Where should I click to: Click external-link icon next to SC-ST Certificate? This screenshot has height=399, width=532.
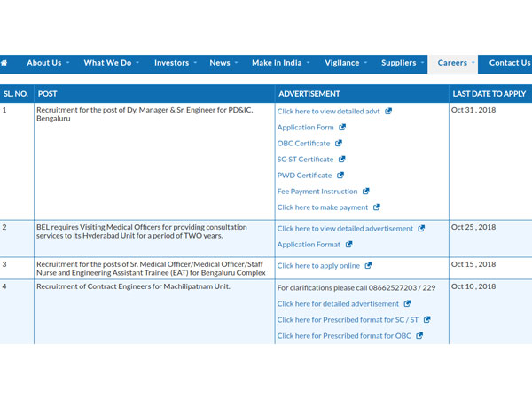click(x=341, y=159)
